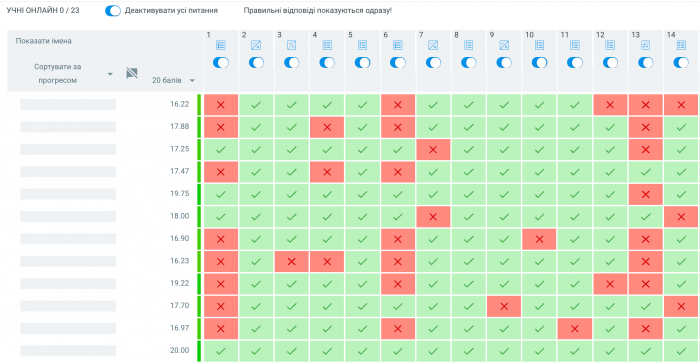Select the question 14 list icon
The width and height of the screenshot is (700, 363).
(x=681, y=45)
